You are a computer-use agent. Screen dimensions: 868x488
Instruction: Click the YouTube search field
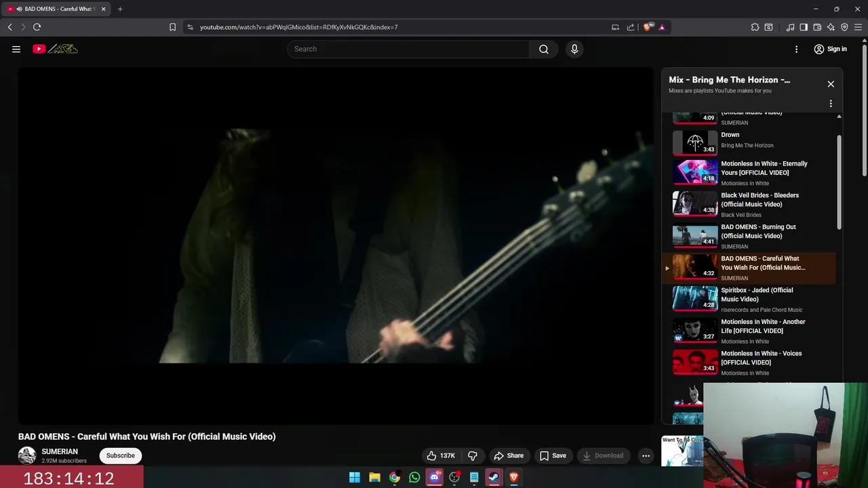pos(408,49)
